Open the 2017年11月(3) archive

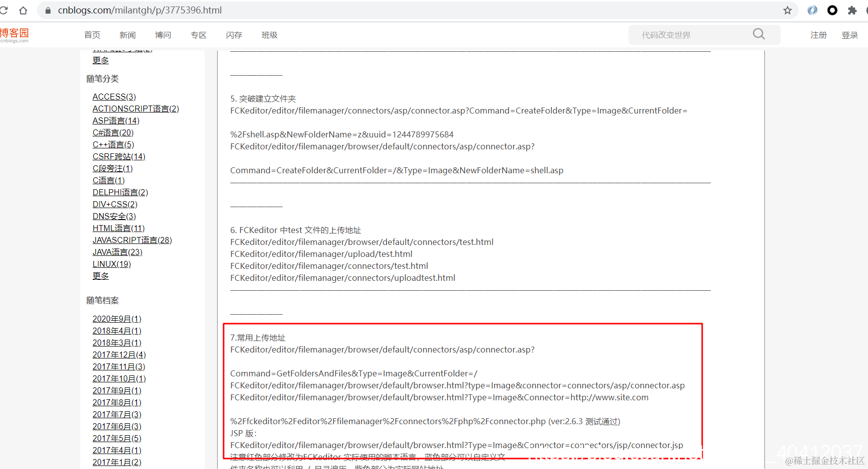119,366
